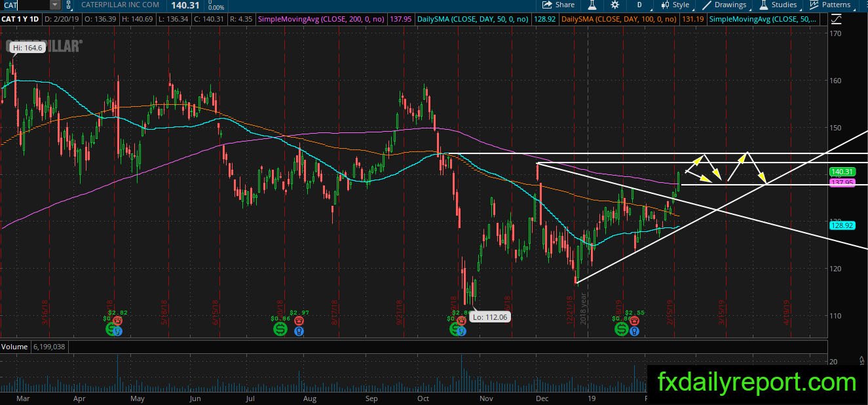This screenshot has width=868, height=405.
Task: Click October earnings phone icon
Action: pos(462,322)
